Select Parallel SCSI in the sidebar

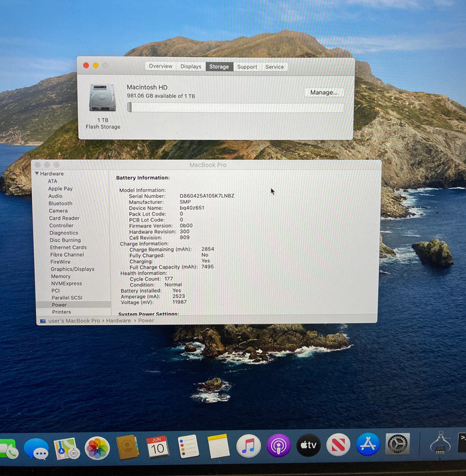pos(67,298)
